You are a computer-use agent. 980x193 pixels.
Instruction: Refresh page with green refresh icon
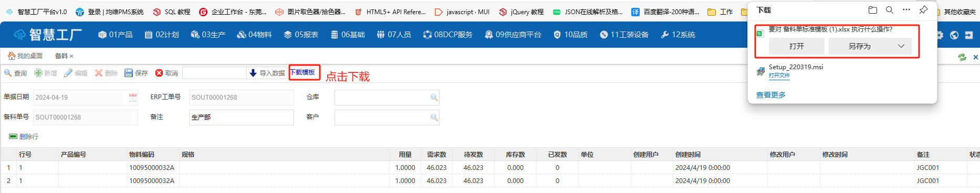click(962, 57)
